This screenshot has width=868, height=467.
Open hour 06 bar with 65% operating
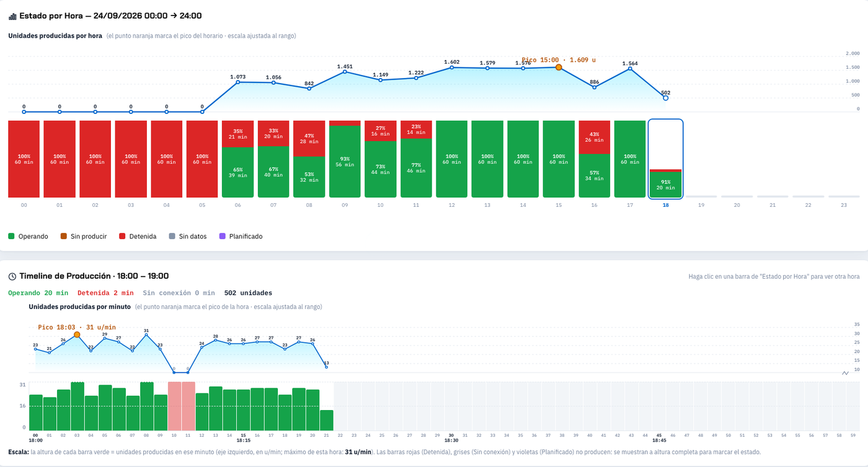[x=238, y=159]
